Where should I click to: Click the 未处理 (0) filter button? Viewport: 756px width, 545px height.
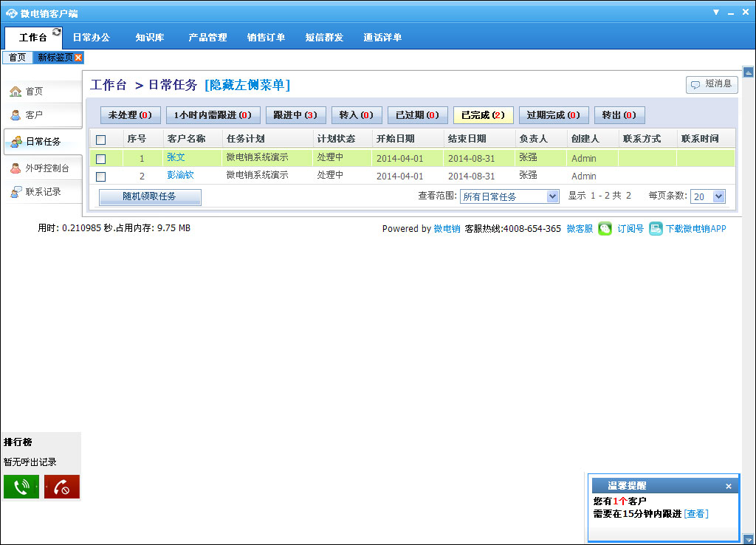pyautogui.click(x=130, y=115)
